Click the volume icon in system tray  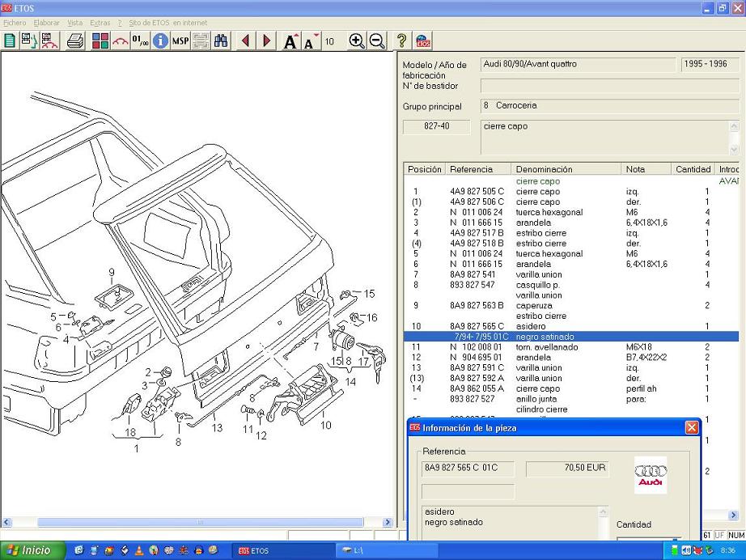pos(686,550)
